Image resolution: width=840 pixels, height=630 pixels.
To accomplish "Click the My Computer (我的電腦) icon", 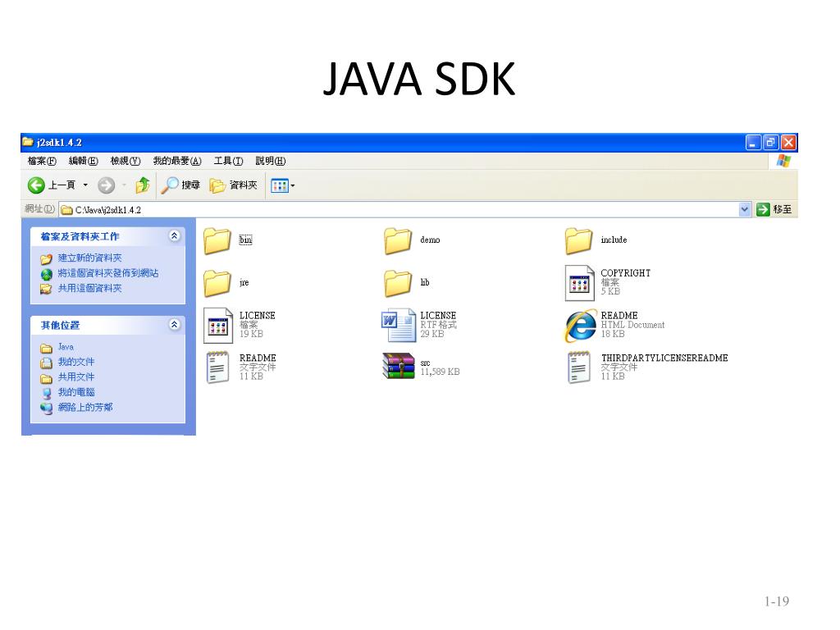I will coord(46,393).
